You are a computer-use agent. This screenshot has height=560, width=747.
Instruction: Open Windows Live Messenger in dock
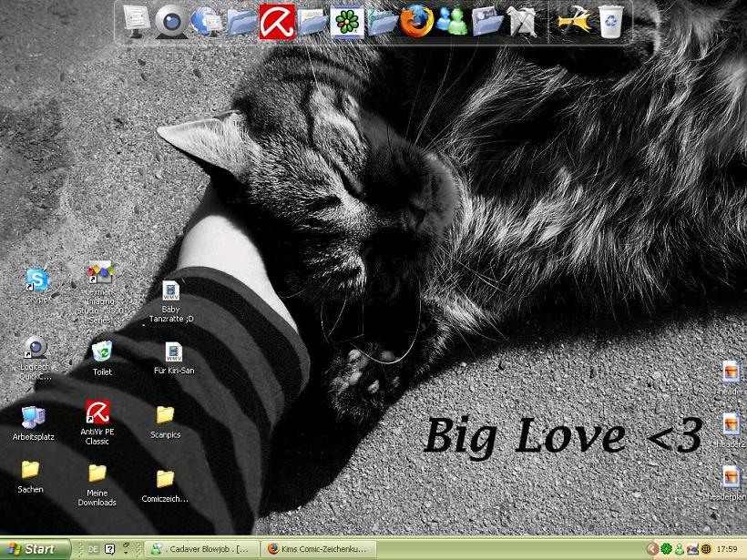[450, 20]
